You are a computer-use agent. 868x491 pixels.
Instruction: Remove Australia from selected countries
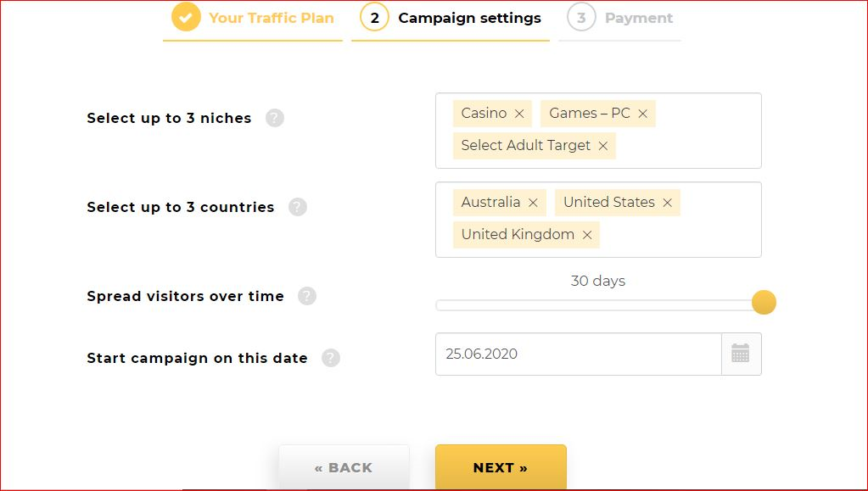tap(533, 203)
